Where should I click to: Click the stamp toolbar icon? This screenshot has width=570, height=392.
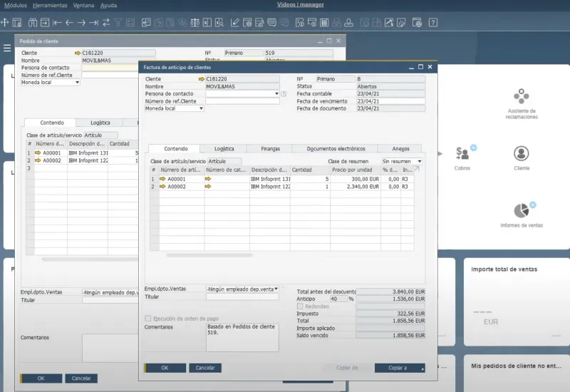348,23
